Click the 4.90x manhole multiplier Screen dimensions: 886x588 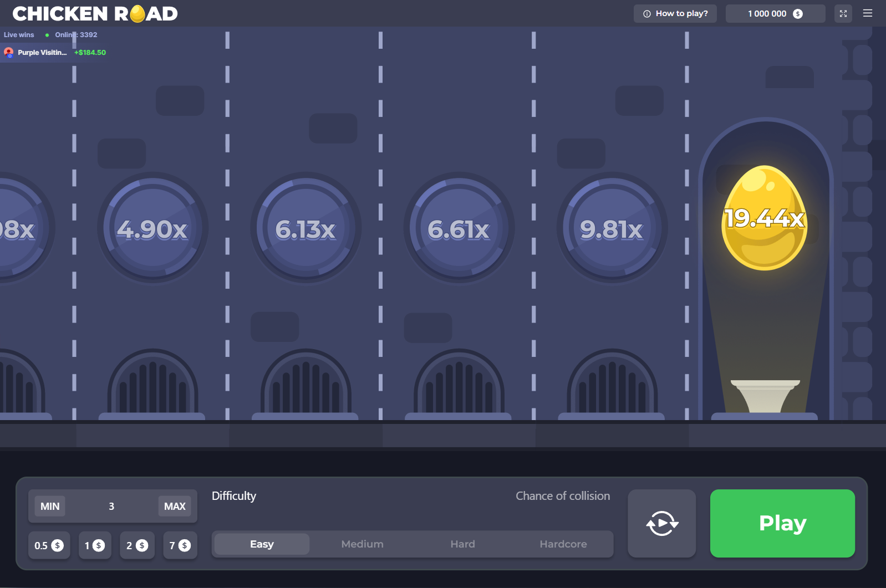pyautogui.click(x=152, y=228)
